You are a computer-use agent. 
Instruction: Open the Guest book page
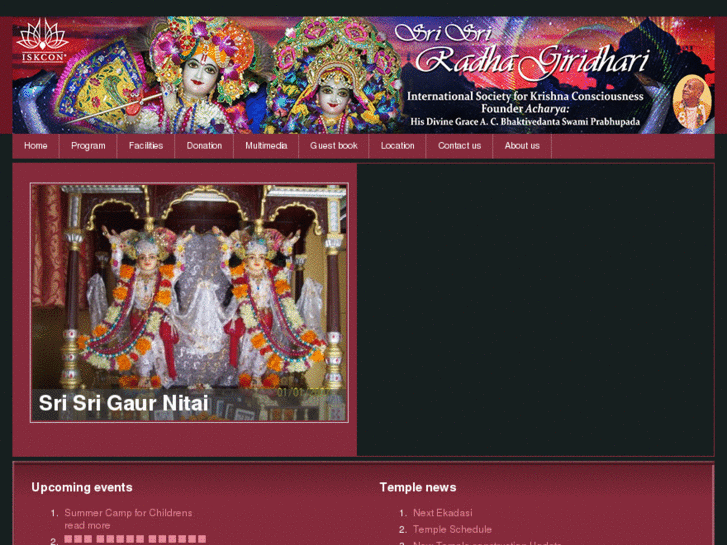point(334,146)
